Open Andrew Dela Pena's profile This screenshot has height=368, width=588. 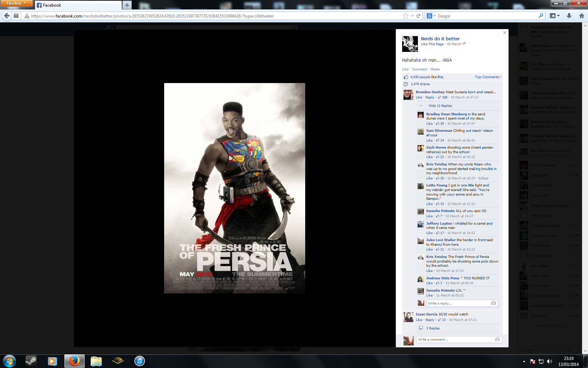442,278
